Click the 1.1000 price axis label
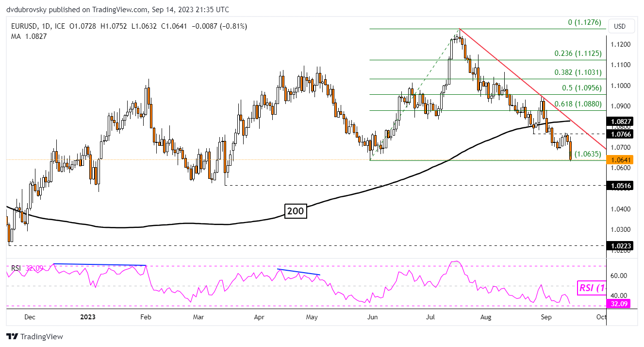 [x=620, y=86]
